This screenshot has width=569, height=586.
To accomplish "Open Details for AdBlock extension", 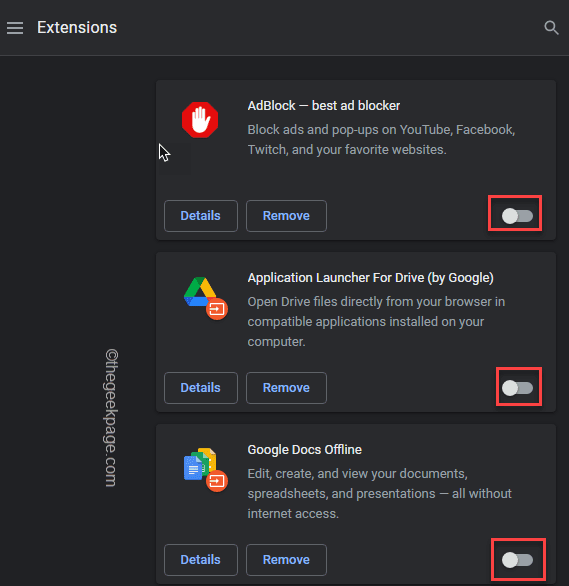I will 201,216.
